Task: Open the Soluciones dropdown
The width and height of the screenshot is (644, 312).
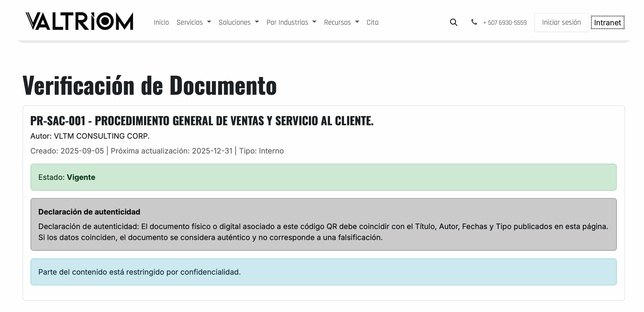Action: coord(238,22)
